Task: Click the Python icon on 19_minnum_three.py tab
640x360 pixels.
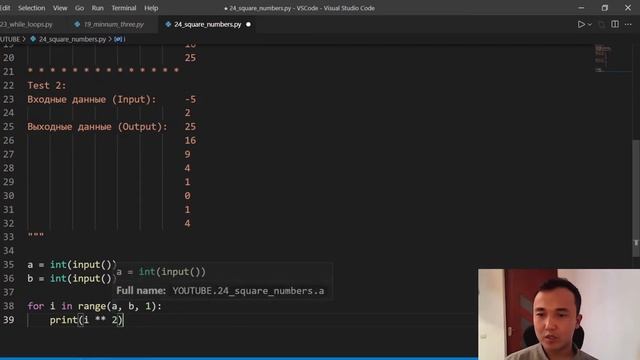Action: point(77,24)
